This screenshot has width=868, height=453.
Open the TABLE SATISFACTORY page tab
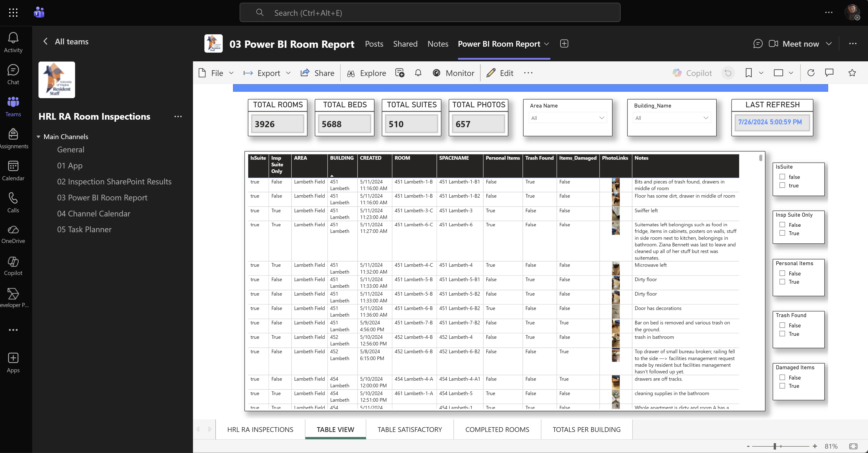[410, 429]
